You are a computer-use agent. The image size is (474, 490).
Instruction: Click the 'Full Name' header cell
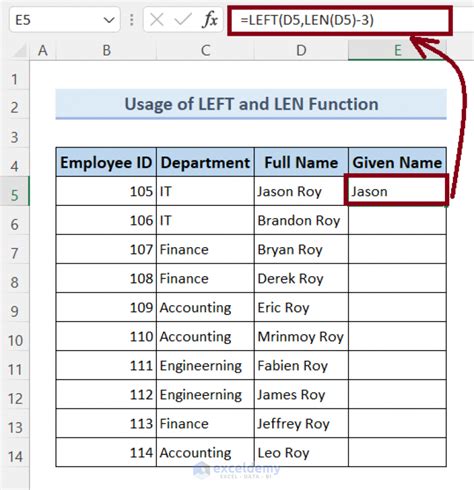click(301, 162)
